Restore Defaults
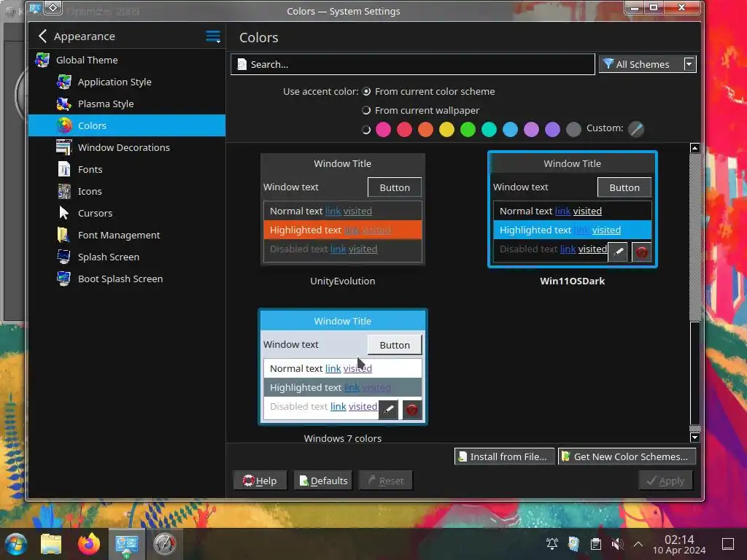The height and width of the screenshot is (560, 747). 323,481
